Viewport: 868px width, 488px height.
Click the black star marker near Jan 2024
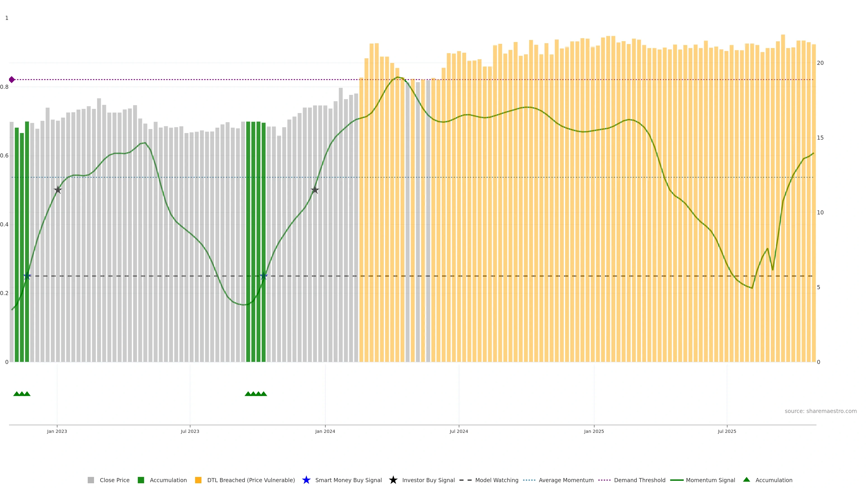click(x=315, y=190)
